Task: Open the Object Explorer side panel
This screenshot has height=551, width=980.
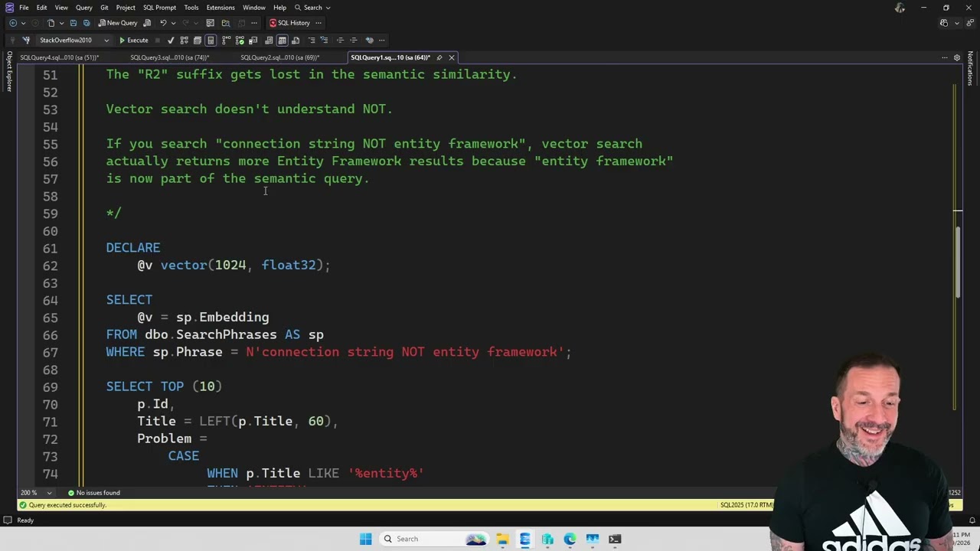Action: pyautogui.click(x=9, y=71)
